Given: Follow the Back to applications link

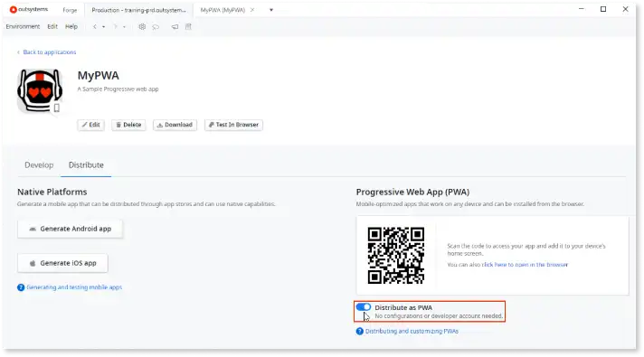Looking at the screenshot, I should (49, 52).
